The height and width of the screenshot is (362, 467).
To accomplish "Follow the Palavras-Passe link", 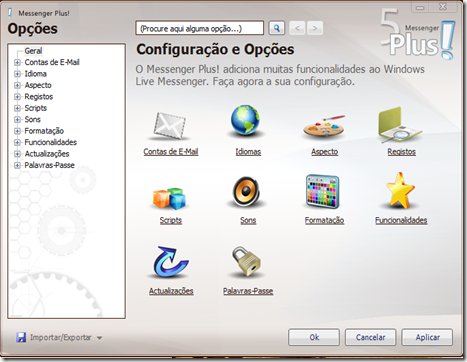I will tap(248, 291).
